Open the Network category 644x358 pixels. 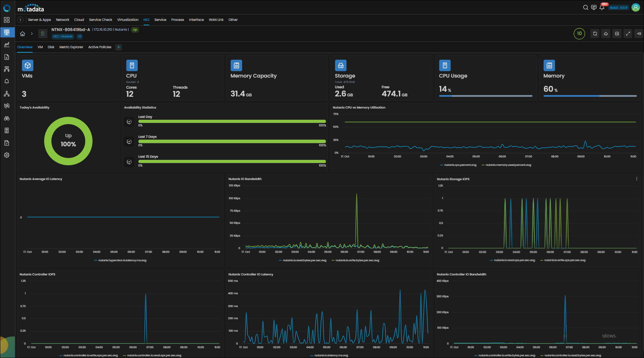[63, 20]
